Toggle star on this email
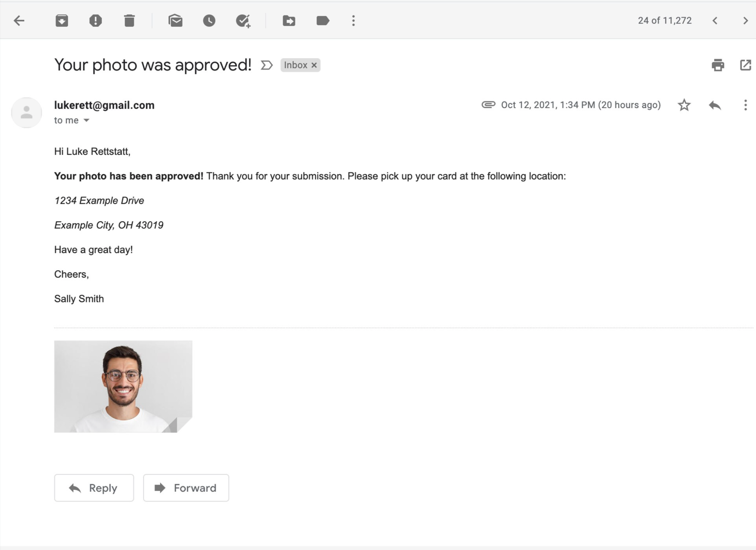This screenshot has height=550, width=756. (684, 105)
